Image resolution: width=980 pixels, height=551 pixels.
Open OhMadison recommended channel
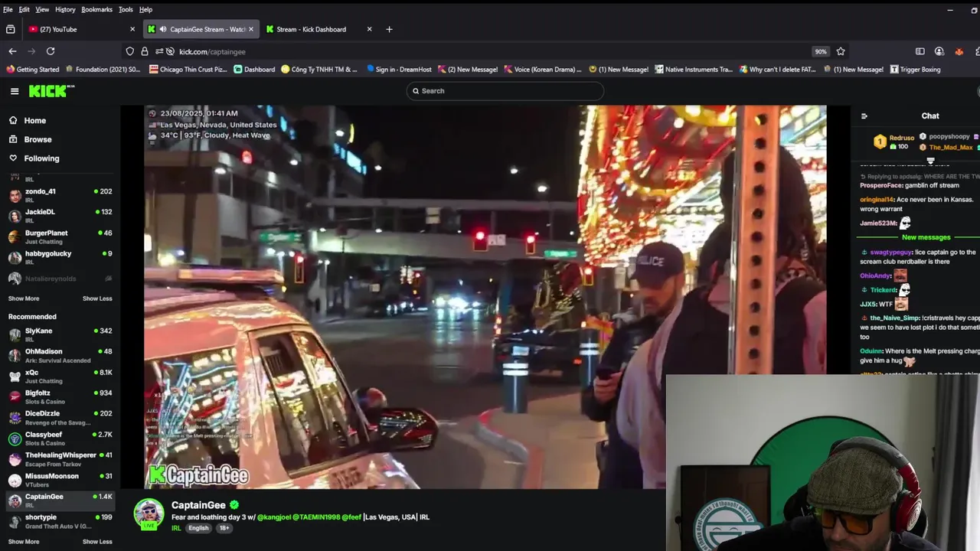point(60,355)
